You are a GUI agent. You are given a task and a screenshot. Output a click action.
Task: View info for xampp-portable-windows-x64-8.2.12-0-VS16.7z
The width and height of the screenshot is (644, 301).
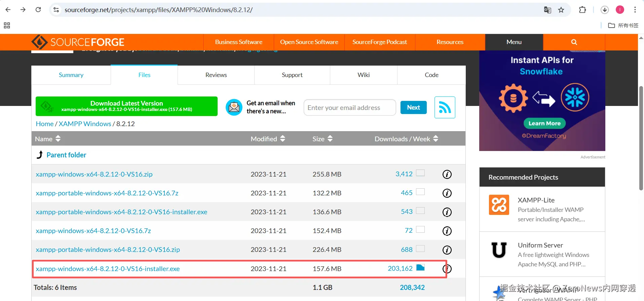tap(447, 193)
